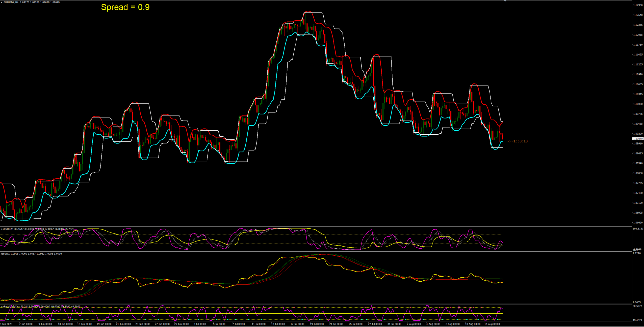This screenshot has height=327, width=644.
Task: Click the chart shift triangle marker at top
Action: click(505, 1)
